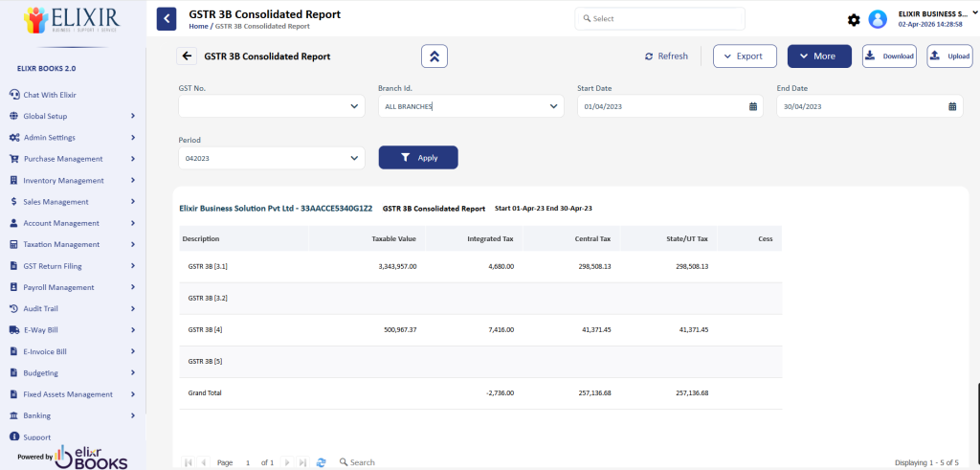980x470 pixels.
Task: Click the page number field in the pager
Action: pos(248,462)
